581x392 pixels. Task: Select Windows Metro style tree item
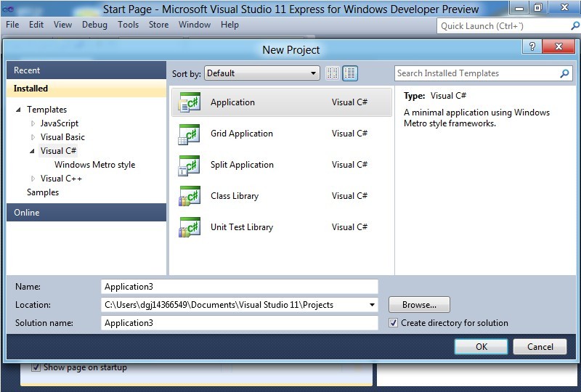[x=95, y=165]
